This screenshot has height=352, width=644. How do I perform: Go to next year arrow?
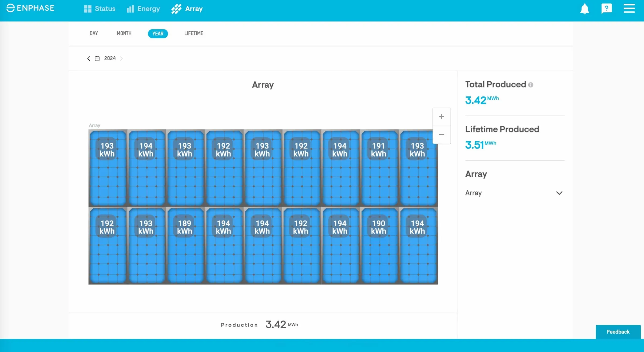click(x=121, y=58)
